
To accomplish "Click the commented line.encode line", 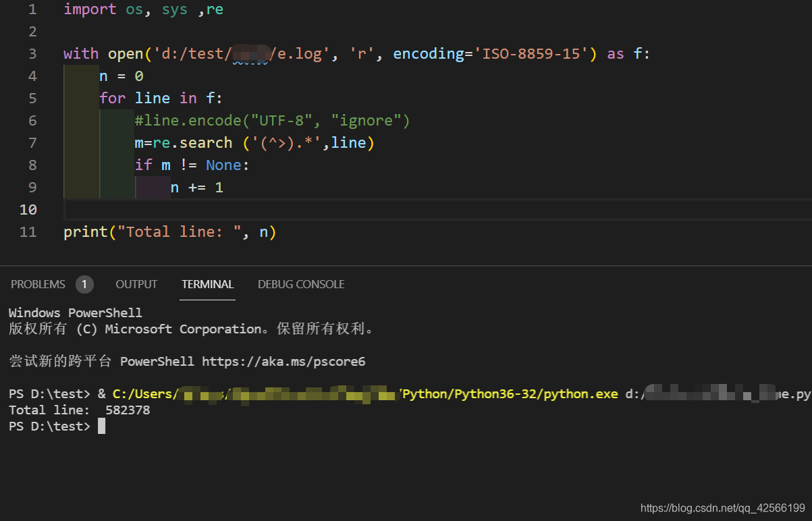I will coord(270,120).
